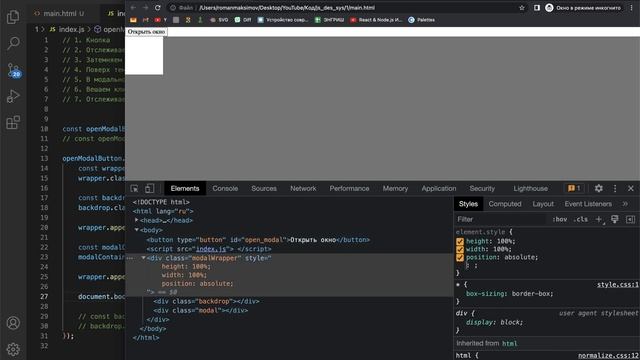
Task: Open the Palettes bookmark
Action: [421, 20]
